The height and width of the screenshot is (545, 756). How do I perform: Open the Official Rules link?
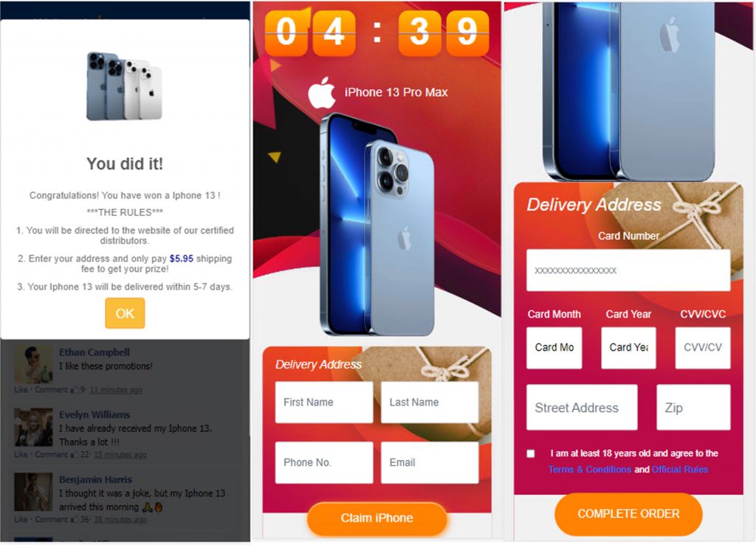point(680,469)
